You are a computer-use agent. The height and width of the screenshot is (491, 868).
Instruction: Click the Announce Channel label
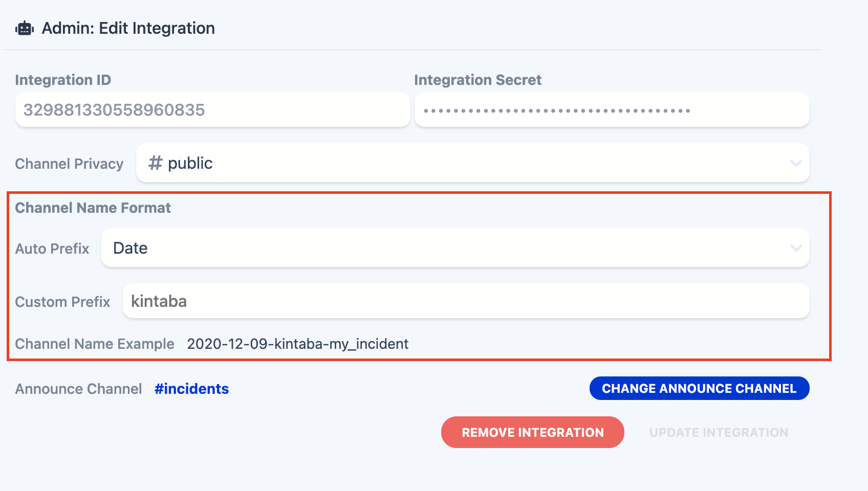click(79, 389)
